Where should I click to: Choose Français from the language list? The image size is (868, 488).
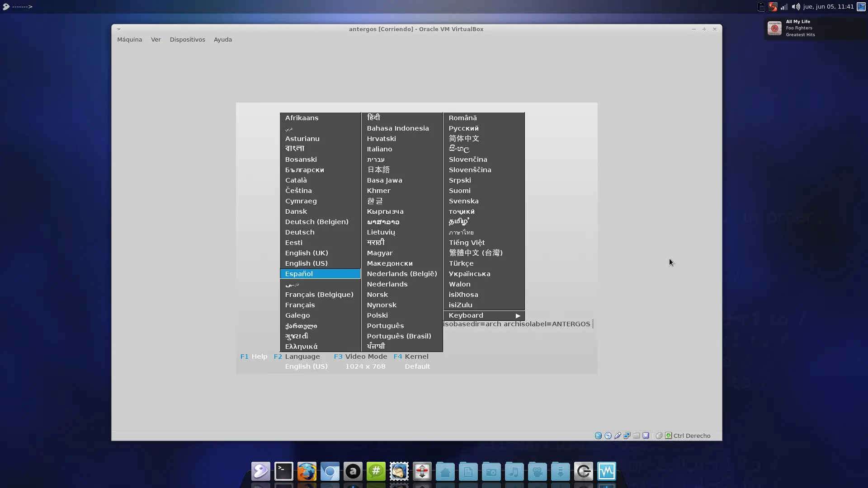pyautogui.click(x=320, y=305)
